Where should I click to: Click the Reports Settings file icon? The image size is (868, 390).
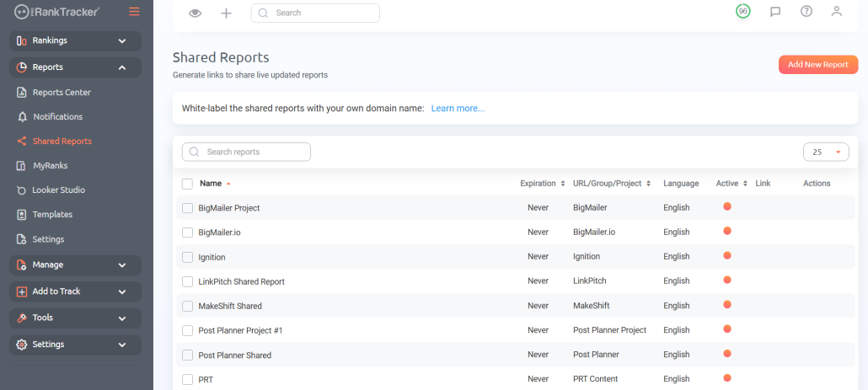pos(22,239)
